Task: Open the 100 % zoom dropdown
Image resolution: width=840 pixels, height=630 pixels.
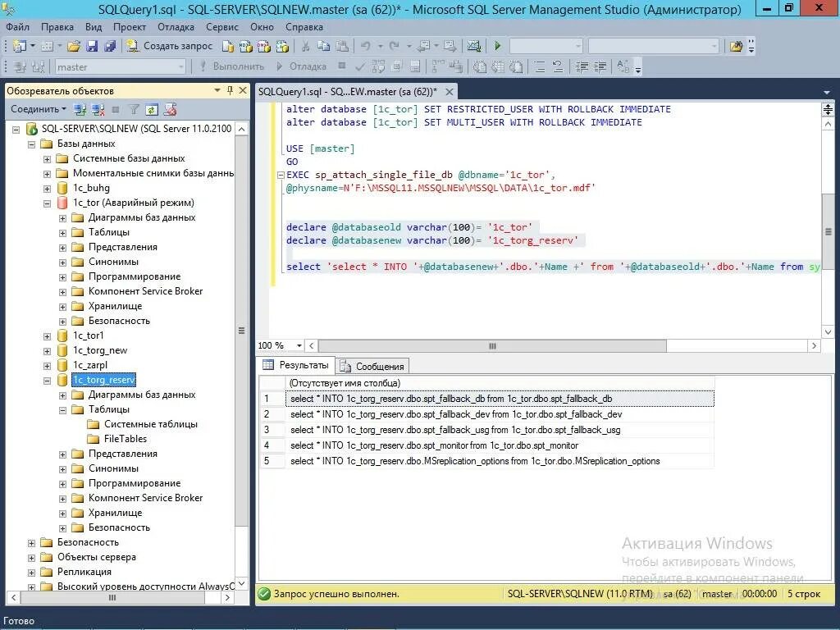Action: (299, 345)
